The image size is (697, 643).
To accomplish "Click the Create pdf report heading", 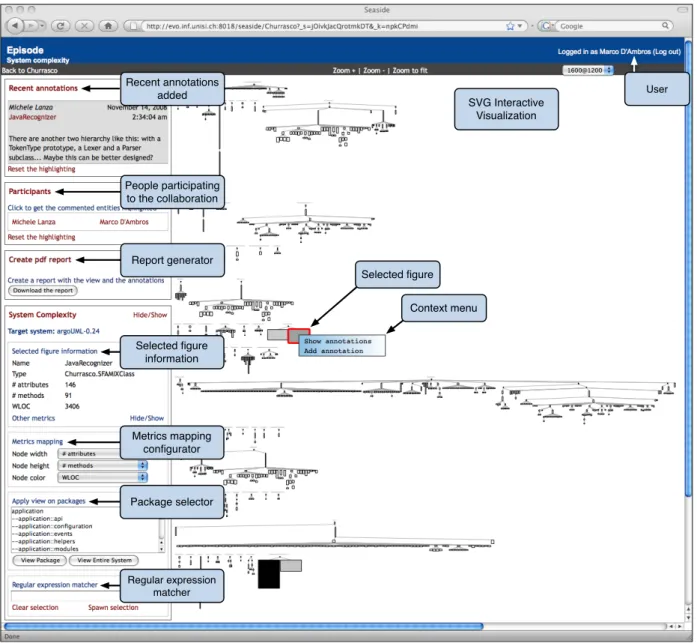I will 40,260.
